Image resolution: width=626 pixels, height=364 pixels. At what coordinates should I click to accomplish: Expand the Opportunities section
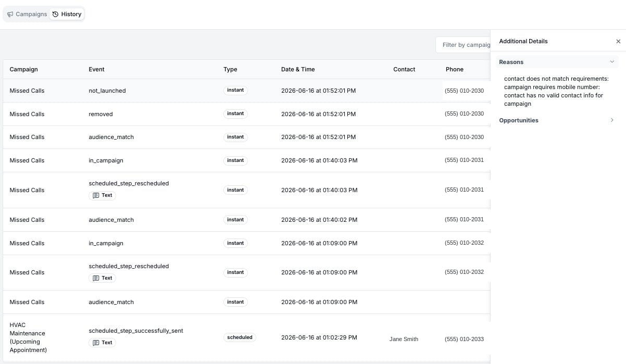point(557,120)
